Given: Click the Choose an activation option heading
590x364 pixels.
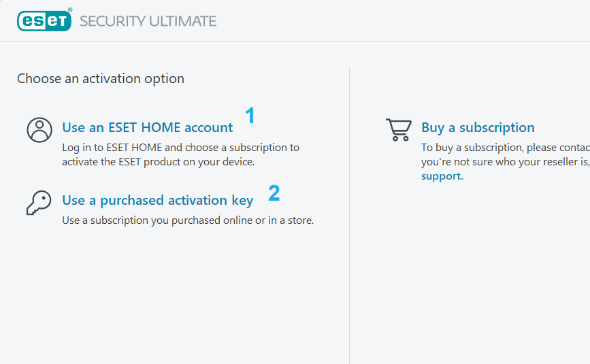Looking at the screenshot, I should [x=101, y=79].
